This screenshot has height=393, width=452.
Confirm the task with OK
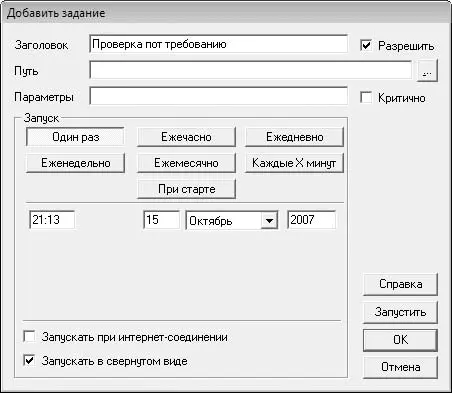click(x=400, y=340)
